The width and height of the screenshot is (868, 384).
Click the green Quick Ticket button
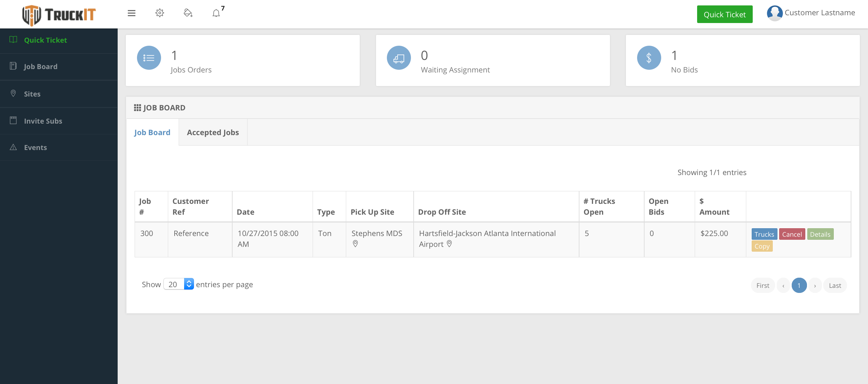point(725,14)
